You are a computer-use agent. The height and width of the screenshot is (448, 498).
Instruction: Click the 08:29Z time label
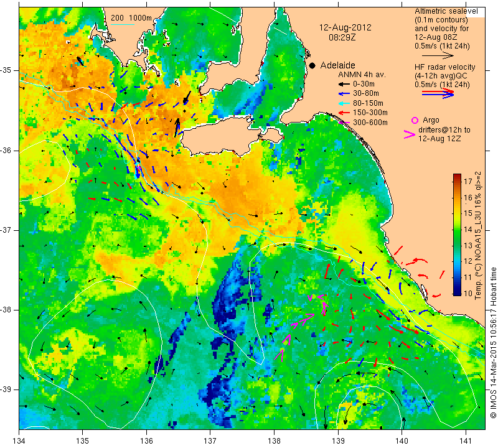pyautogui.click(x=342, y=37)
